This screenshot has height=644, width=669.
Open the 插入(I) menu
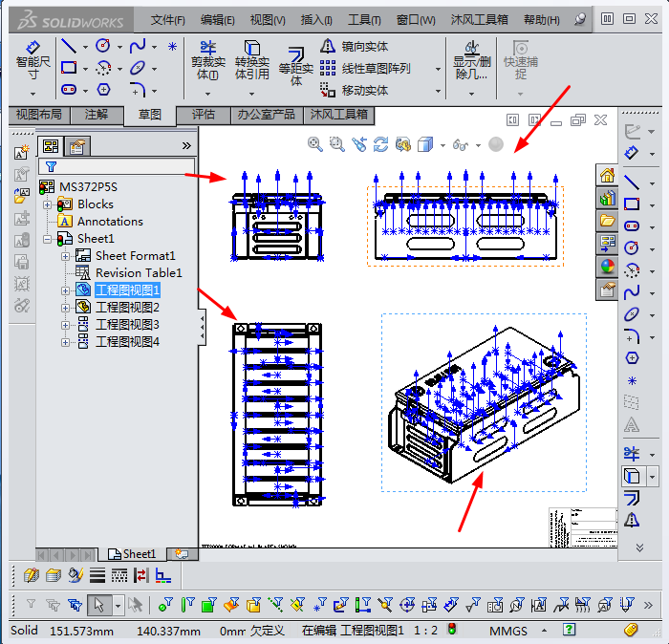click(x=316, y=19)
